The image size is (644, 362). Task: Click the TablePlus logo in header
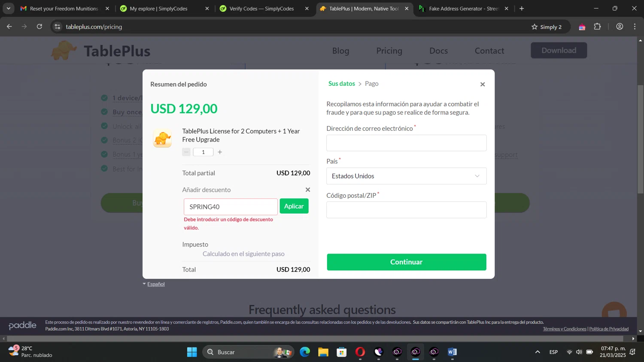click(x=100, y=51)
